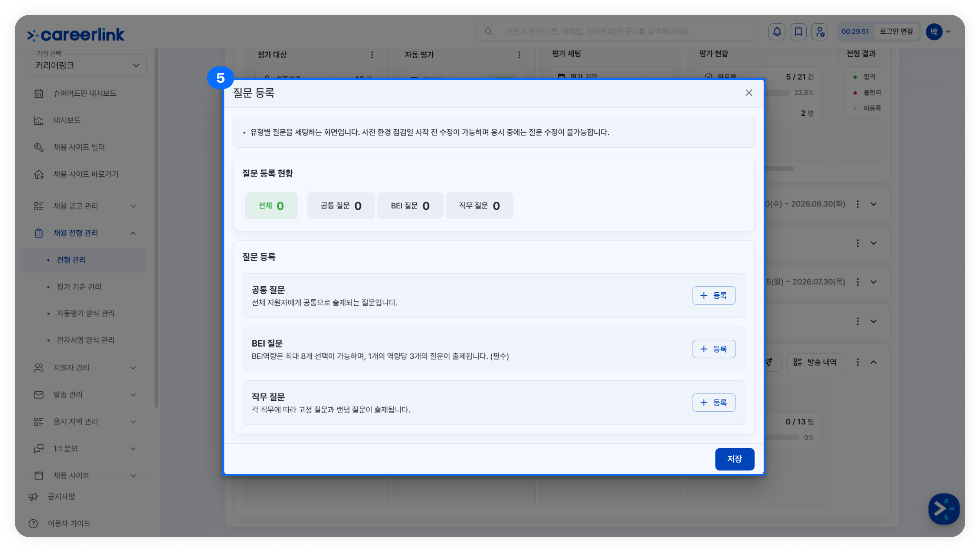Open the 이용자 가이드 link
Viewport: 980px width, 552px height.
pos(69,523)
